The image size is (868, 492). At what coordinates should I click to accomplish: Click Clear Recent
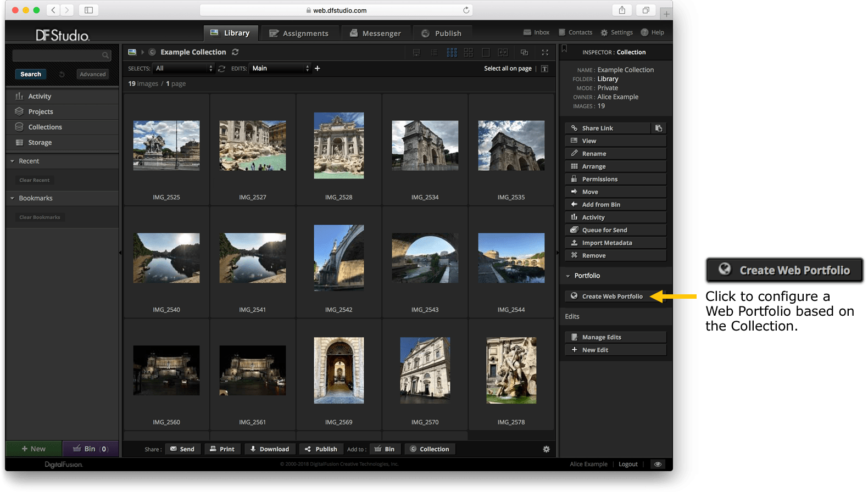click(x=34, y=180)
